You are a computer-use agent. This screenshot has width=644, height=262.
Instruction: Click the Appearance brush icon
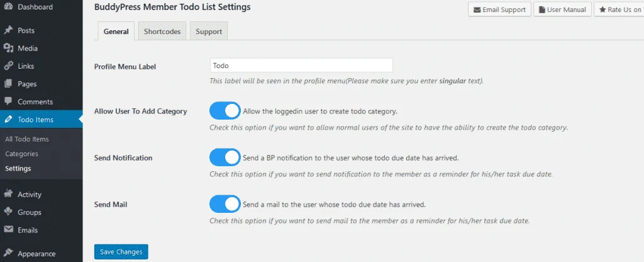click(8, 253)
